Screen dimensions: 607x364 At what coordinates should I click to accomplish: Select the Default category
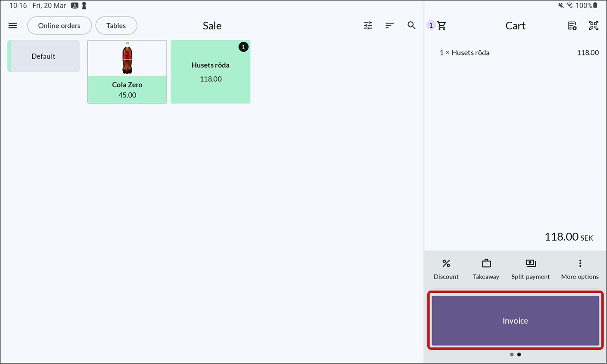click(x=44, y=56)
